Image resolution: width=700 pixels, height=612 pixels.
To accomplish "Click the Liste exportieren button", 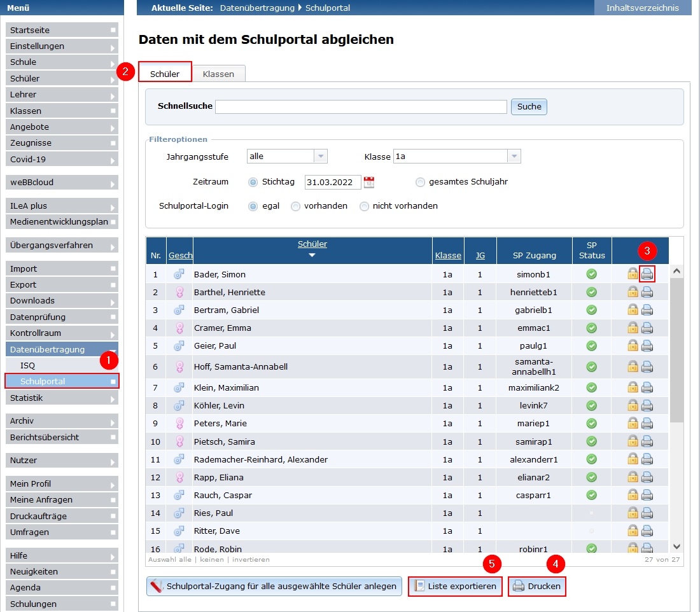I will pos(455,586).
